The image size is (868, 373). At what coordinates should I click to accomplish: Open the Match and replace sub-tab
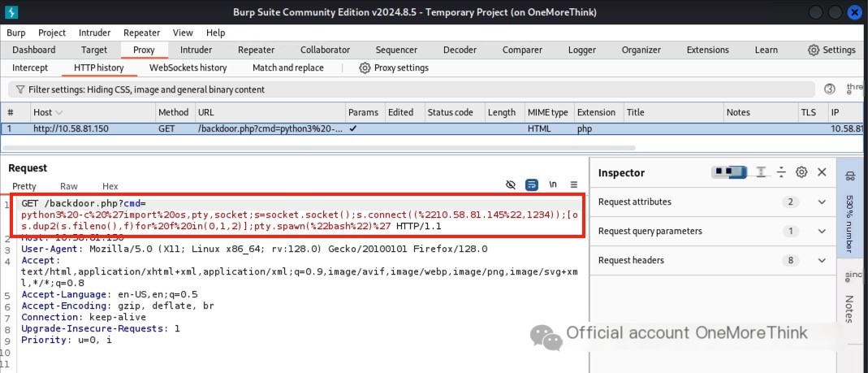pyautogui.click(x=288, y=68)
